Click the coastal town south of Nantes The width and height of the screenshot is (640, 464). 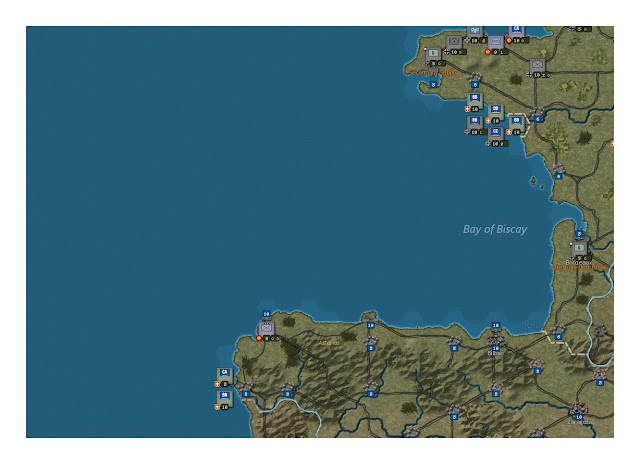558,169
